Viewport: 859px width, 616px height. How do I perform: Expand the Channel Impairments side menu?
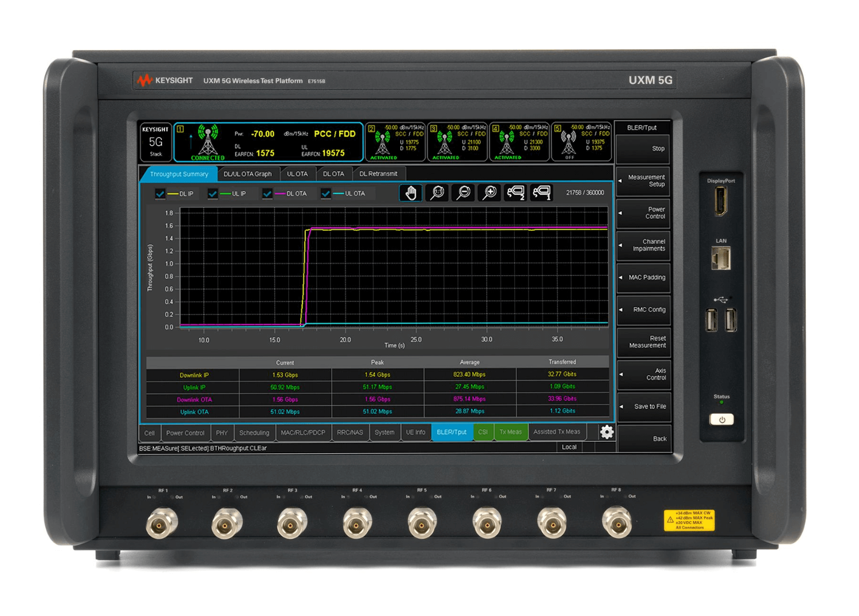coord(643,245)
